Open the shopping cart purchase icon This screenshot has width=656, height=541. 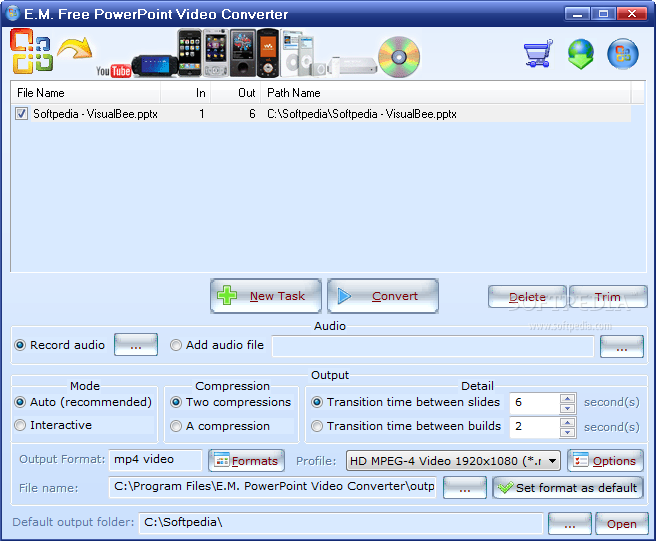(538, 53)
